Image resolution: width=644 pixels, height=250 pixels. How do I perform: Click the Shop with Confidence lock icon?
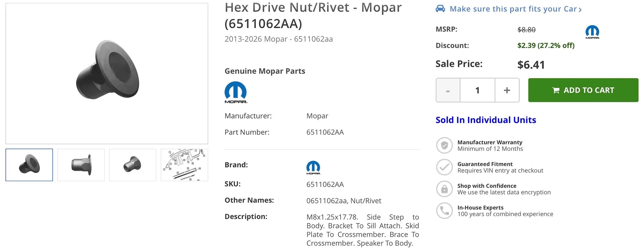click(444, 189)
